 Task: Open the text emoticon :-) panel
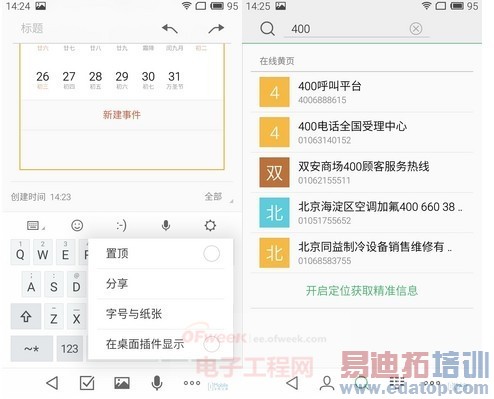(121, 226)
